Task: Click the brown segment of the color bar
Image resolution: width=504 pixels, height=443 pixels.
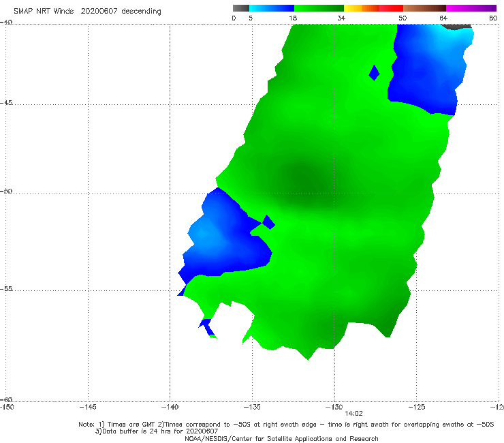Action: click(x=424, y=8)
